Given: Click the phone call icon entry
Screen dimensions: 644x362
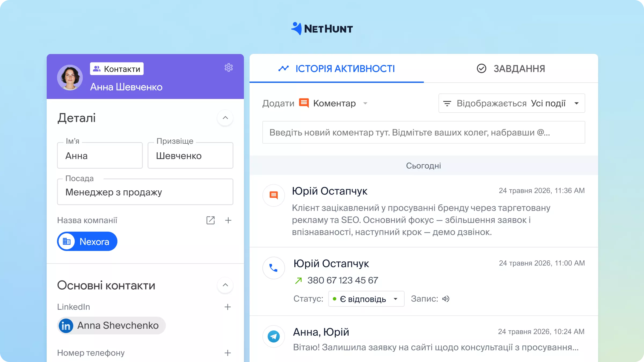Looking at the screenshot, I should coord(274,268).
